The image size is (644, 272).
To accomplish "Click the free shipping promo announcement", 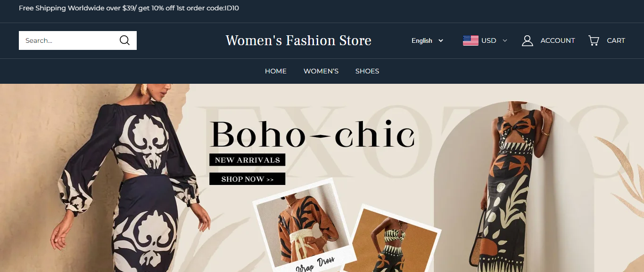I will (x=129, y=8).
